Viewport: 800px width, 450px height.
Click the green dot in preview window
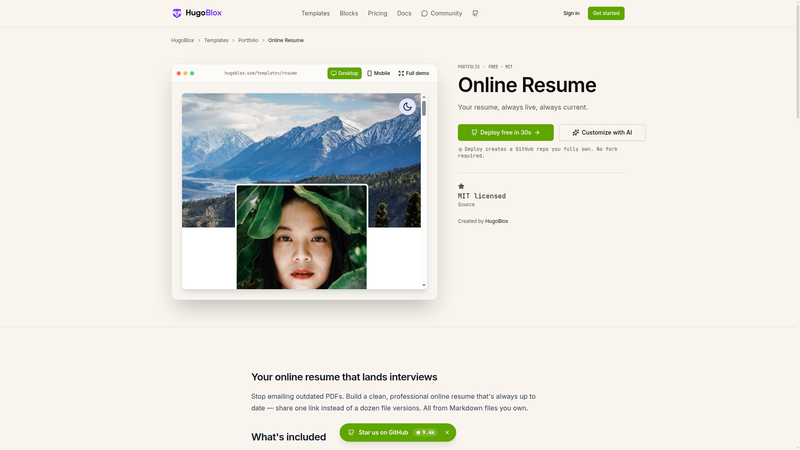[192, 73]
